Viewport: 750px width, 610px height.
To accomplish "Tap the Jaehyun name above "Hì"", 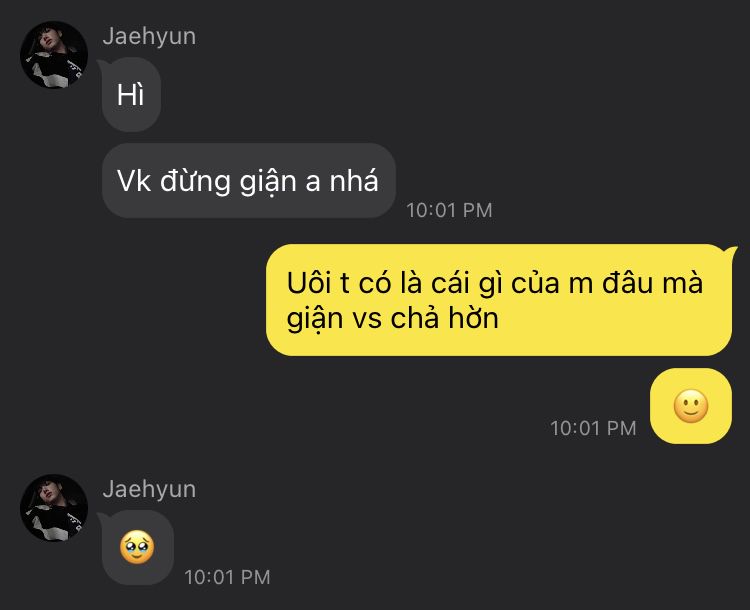I will [149, 36].
